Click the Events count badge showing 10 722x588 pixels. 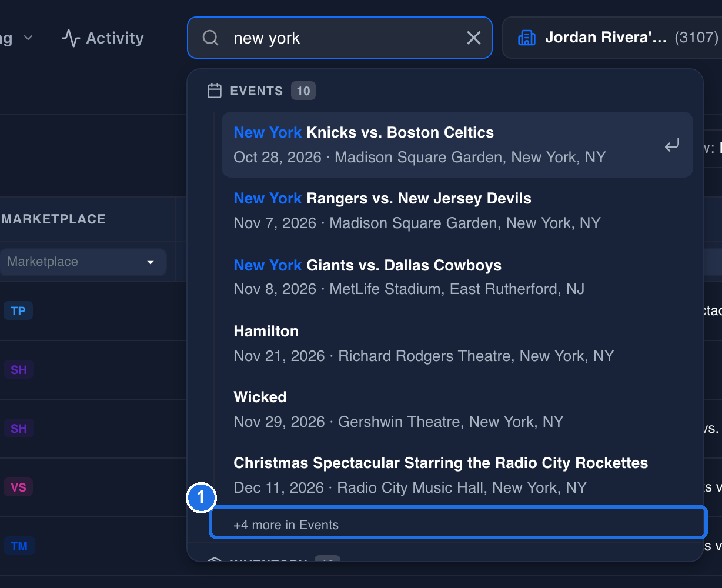tap(303, 91)
